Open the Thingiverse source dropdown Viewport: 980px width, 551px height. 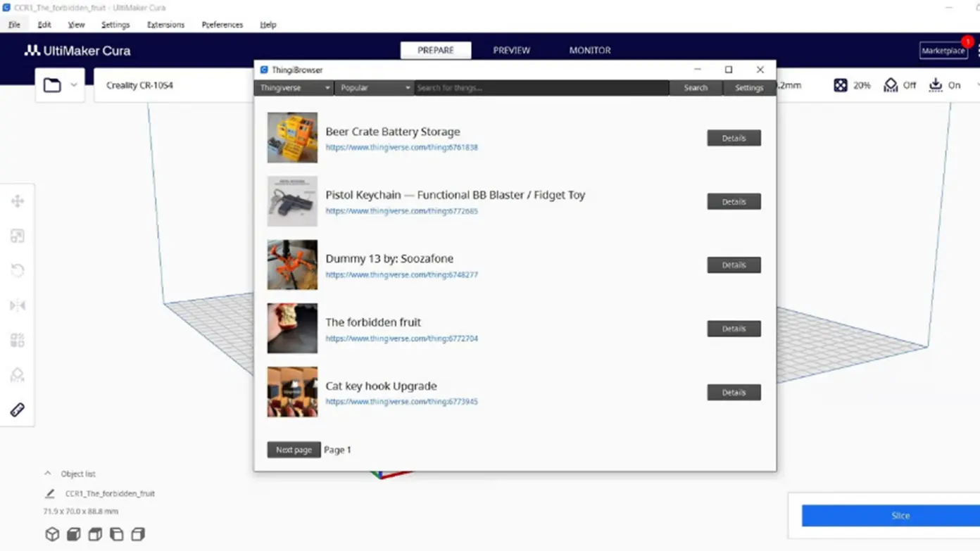point(294,88)
